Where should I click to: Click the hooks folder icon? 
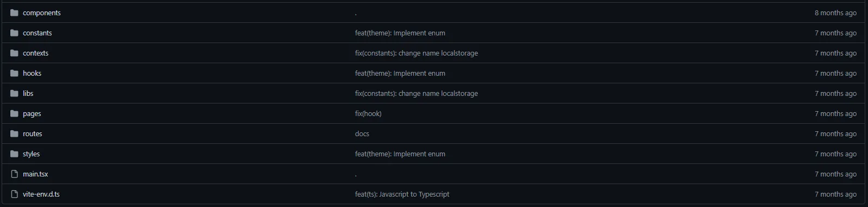tap(14, 73)
